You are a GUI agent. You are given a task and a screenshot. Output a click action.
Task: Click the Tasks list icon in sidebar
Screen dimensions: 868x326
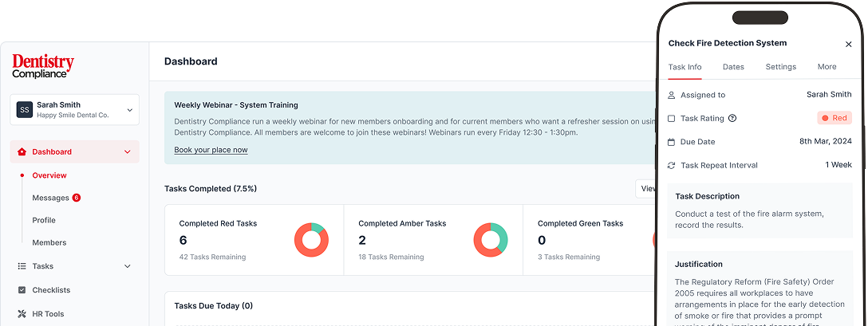(x=22, y=266)
